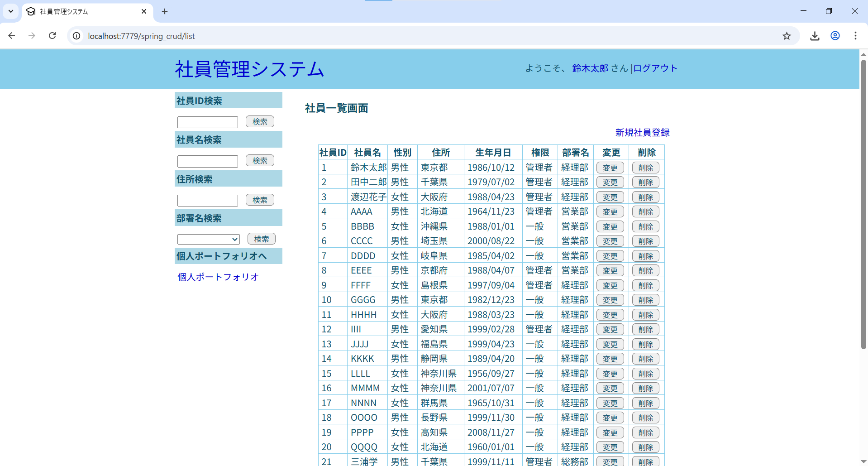Focus the 住所検索 text input field
Viewport: 868px width, 466px height.
pyautogui.click(x=207, y=201)
